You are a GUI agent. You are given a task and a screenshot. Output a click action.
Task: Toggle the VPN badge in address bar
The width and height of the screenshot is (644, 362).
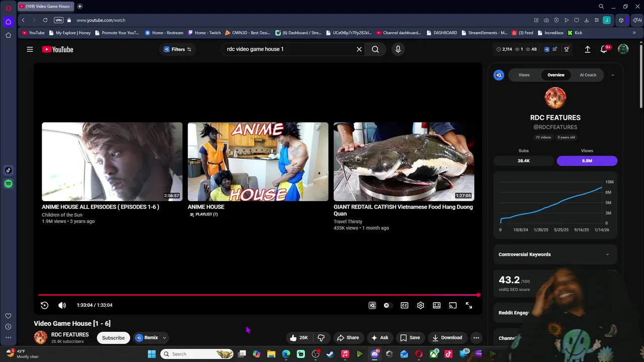tap(59, 20)
